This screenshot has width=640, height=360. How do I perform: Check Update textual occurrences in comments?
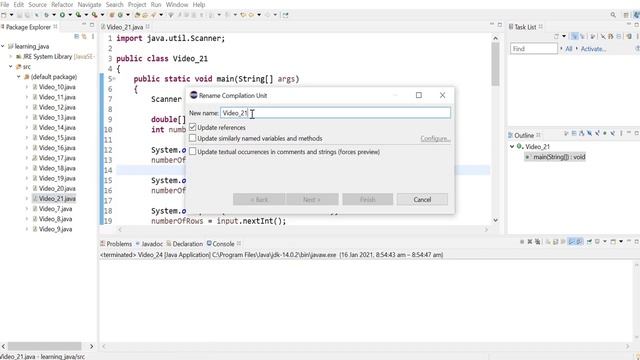(193, 151)
